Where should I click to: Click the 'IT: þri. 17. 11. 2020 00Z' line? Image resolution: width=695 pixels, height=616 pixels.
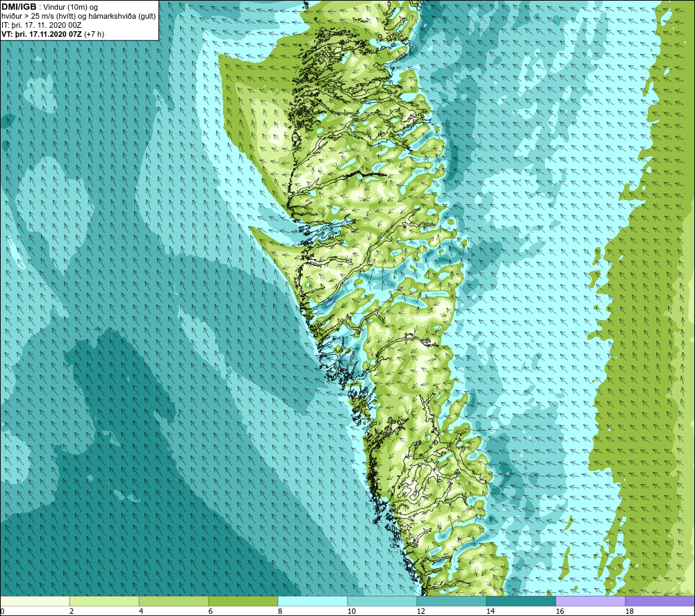(42, 25)
